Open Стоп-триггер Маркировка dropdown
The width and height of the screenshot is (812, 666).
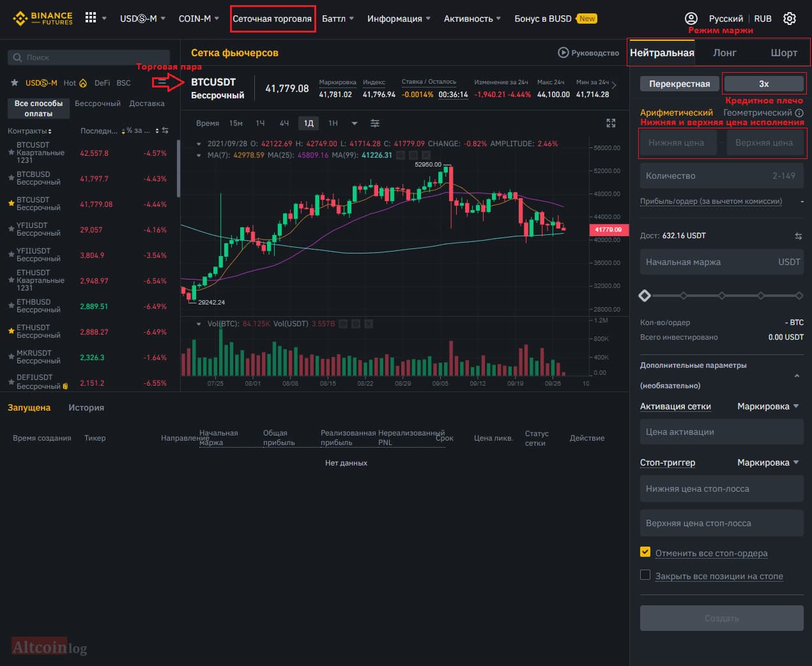click(x=768, y=463)
